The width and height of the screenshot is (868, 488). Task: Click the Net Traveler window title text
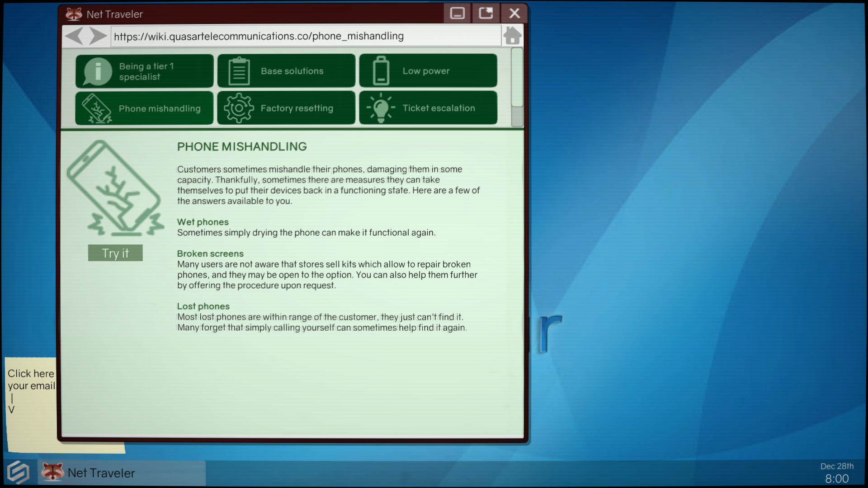point(115,14)
